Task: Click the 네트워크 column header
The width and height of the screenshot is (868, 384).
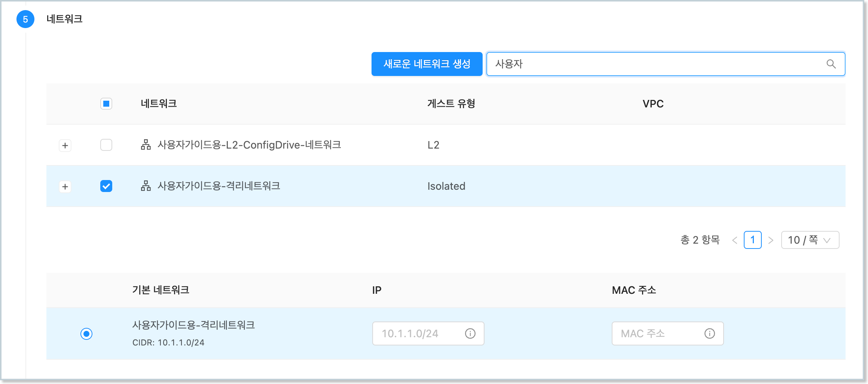Action: coord(159,104)
